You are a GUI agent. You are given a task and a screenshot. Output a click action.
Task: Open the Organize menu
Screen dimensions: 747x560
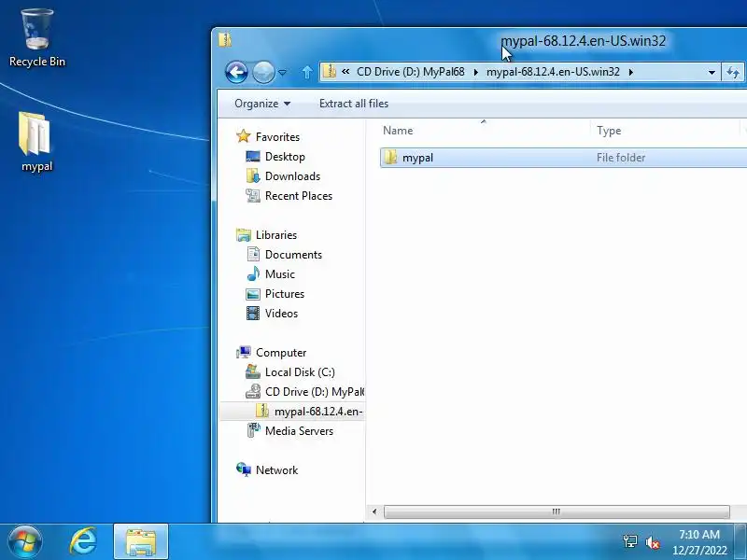click(262, 104)
